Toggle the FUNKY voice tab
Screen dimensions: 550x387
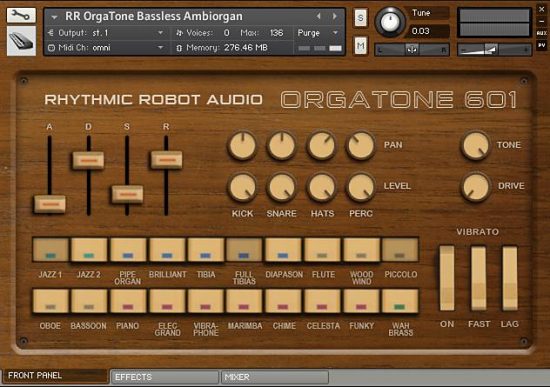pyautogui.click(x=361, y=301)
